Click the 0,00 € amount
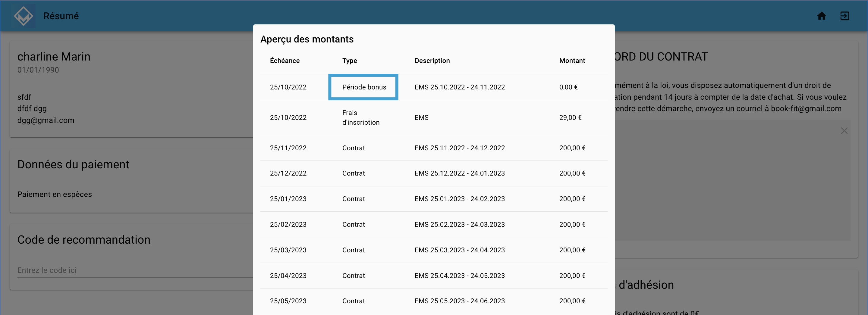 click(x=568, y=87)
